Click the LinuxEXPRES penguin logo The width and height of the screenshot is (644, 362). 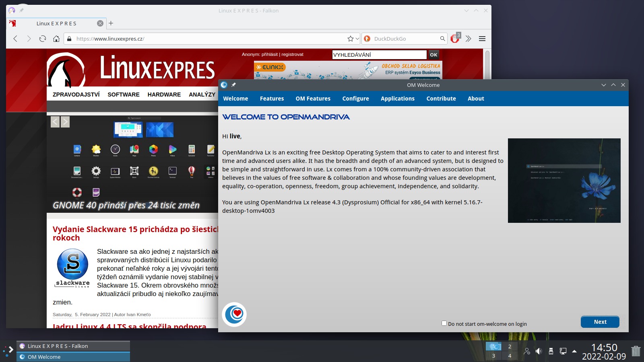pyautogui.click(x=66, y=70)
